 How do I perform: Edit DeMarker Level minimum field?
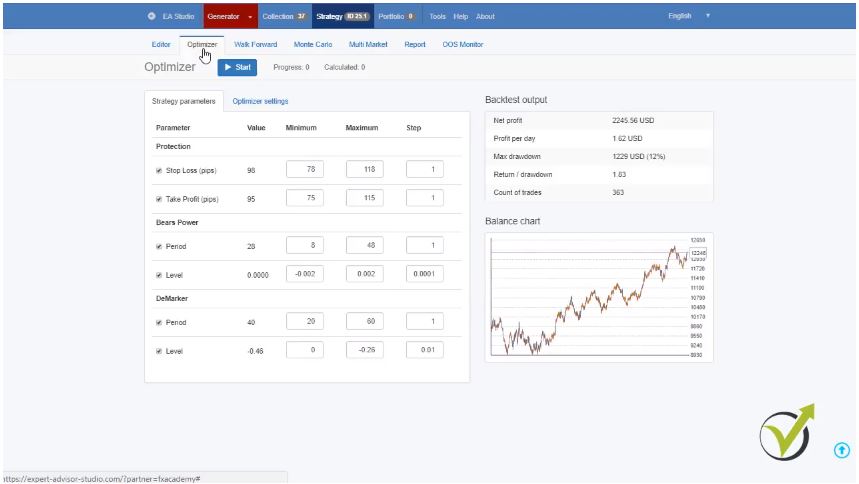(x=305, y=350)
